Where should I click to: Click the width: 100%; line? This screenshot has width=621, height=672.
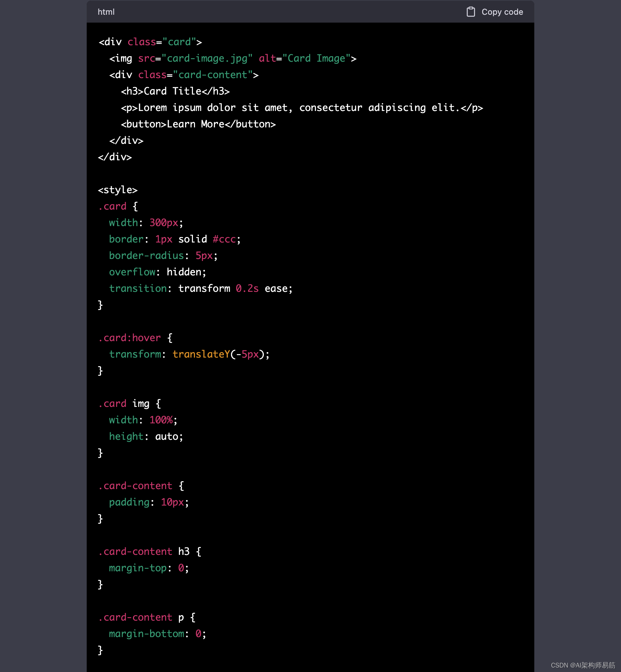tap(143, 420)
